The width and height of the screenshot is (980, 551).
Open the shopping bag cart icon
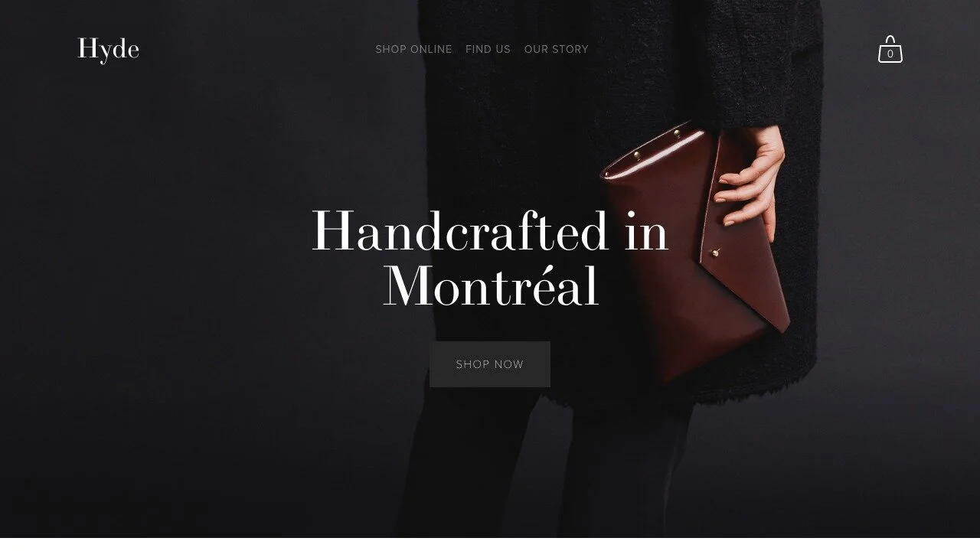coord(890,49)
